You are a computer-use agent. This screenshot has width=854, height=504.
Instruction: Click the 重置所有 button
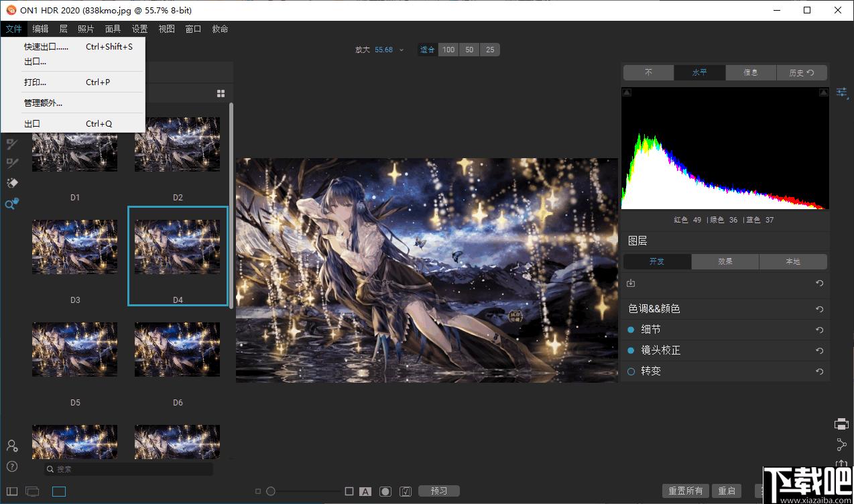(686, 491)
